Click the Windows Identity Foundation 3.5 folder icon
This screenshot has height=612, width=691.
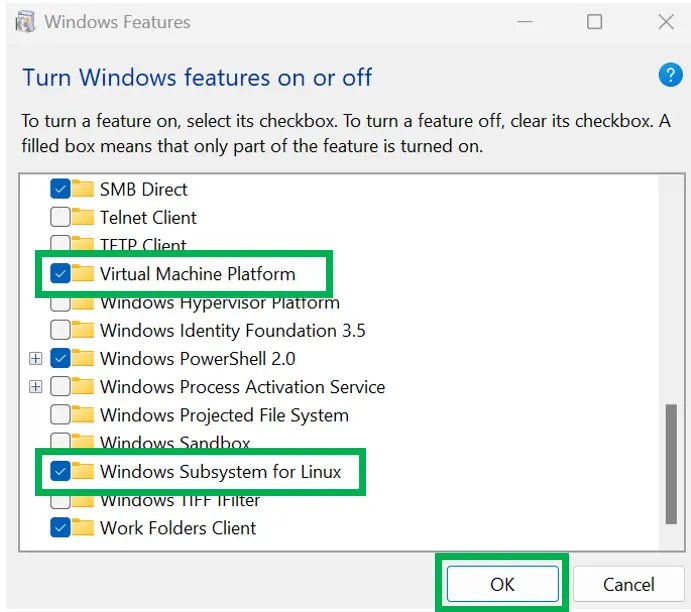click(x=82, y=330)
